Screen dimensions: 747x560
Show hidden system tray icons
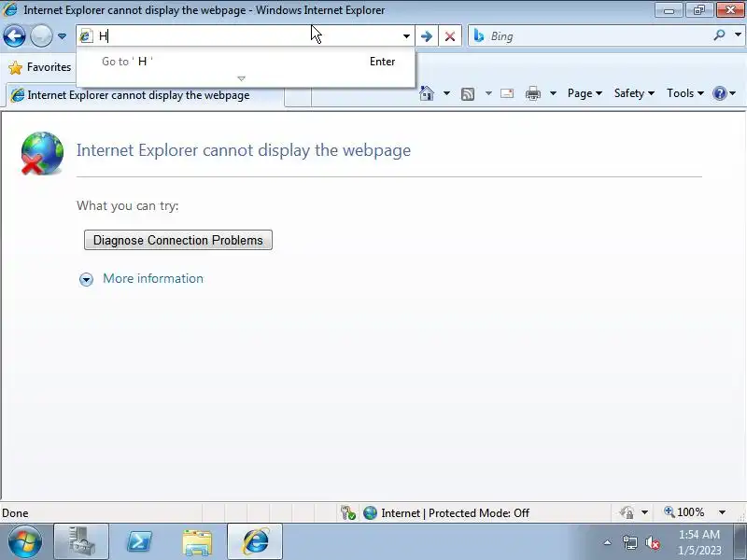[608, 542]
